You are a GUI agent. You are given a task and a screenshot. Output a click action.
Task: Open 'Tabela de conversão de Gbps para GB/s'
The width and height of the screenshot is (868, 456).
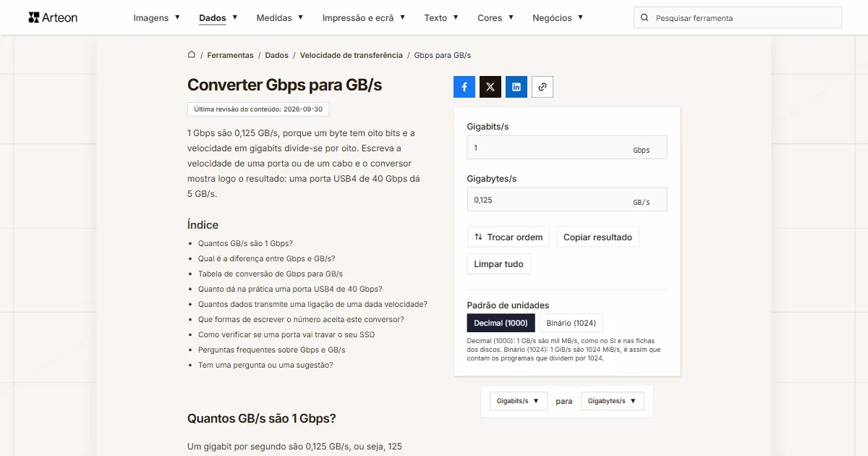(x=271, y=274)
